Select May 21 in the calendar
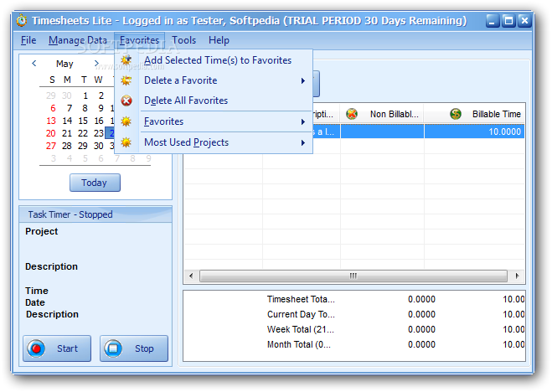552x392 pixels. tap(67, 134)
